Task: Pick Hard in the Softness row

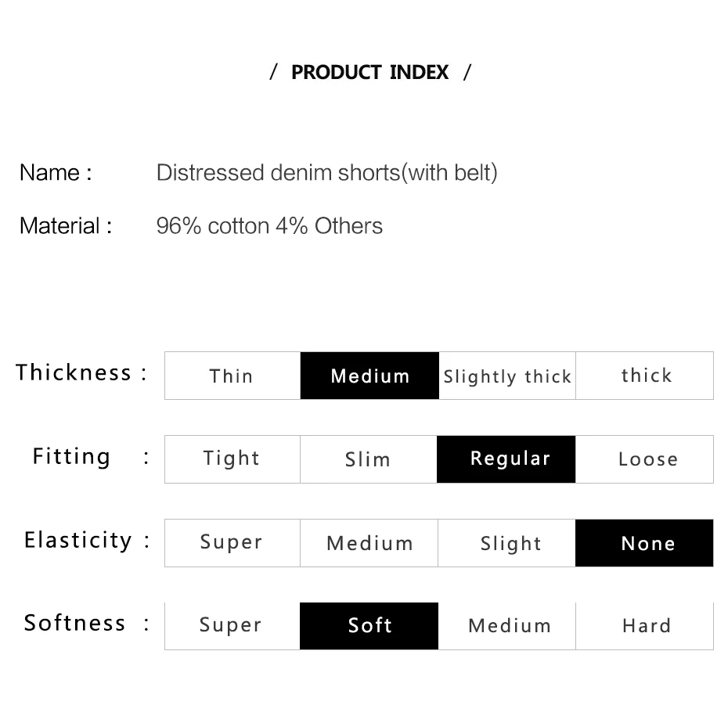Action: coord(644,626)
